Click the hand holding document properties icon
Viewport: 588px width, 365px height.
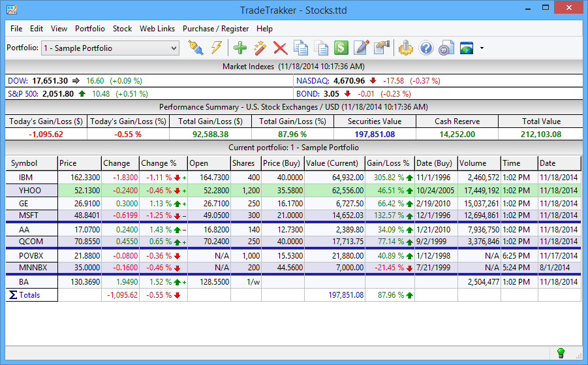[382, 48]
